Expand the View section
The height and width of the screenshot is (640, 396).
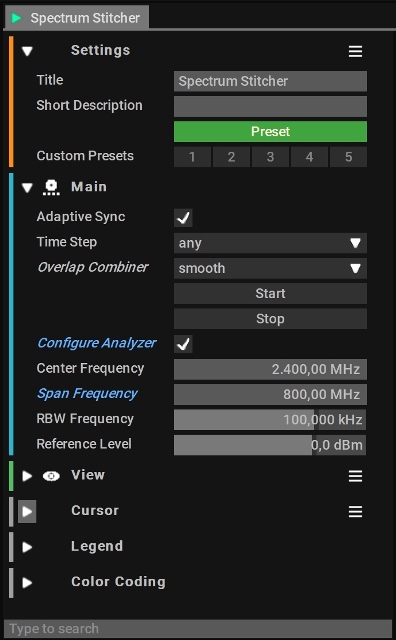click(27, 476)
